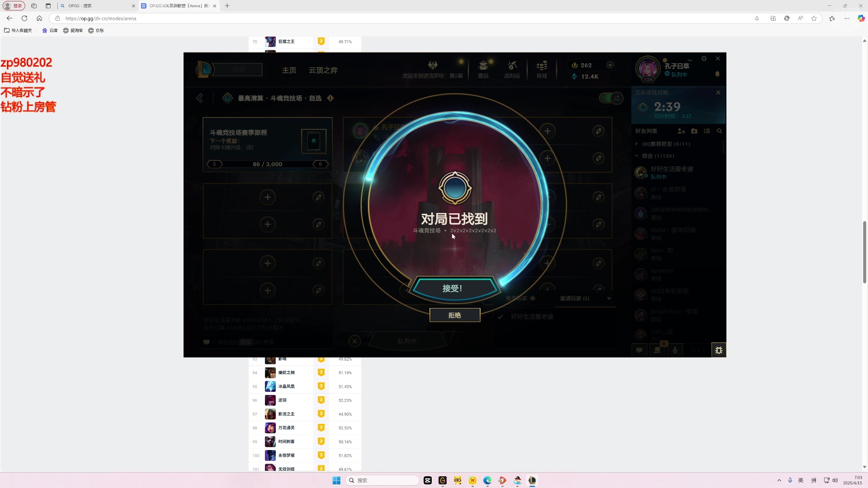The height and width of the screenshot is (488, 868).
Task: Go back in the browser
Action: coord(9,19)
